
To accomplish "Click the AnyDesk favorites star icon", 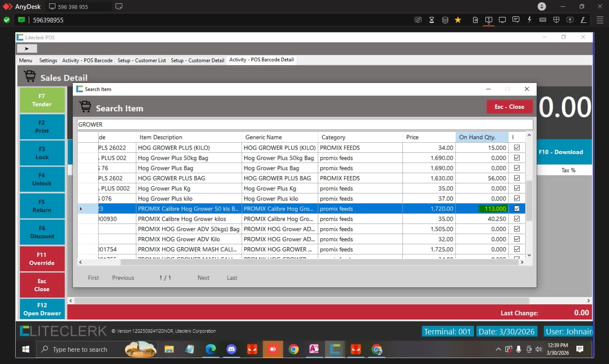I will pyautogui.click(x=457, y=20).
